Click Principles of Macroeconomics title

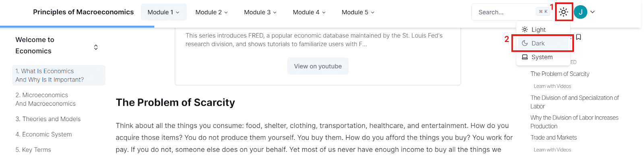click(x=83, y=12)
